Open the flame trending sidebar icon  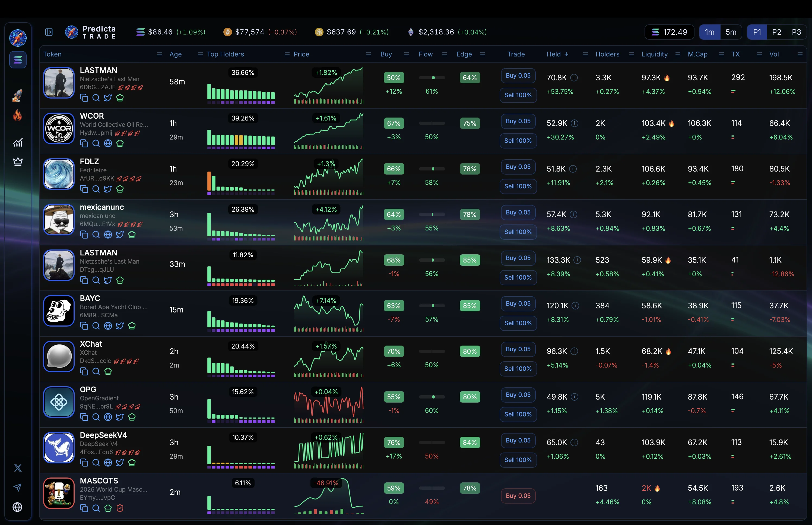(18, 116)
